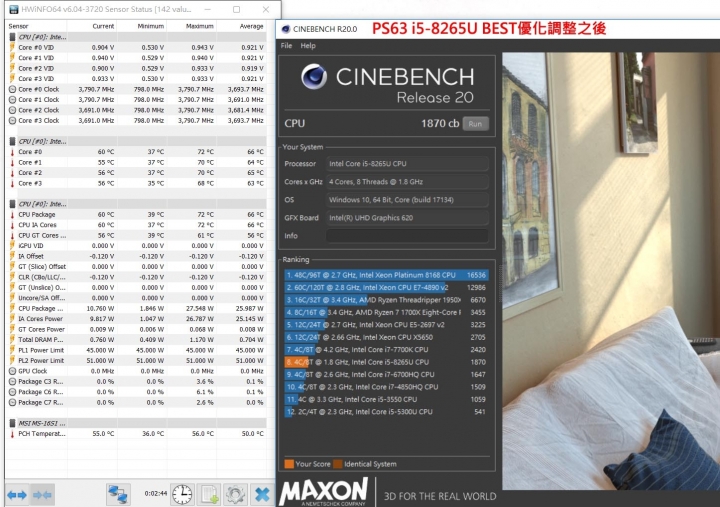
Task: Open the Cinebench Help menu
Action: [x=308, y=45]
